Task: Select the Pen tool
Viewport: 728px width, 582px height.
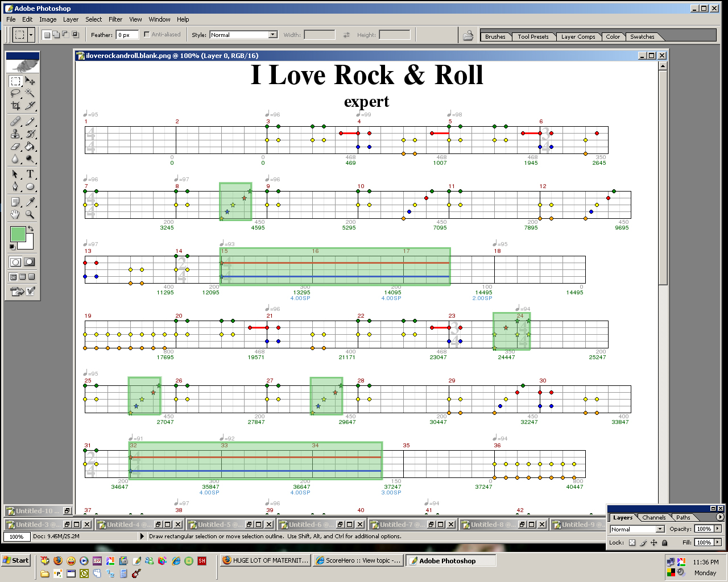Action: click(x=15, y=186)
